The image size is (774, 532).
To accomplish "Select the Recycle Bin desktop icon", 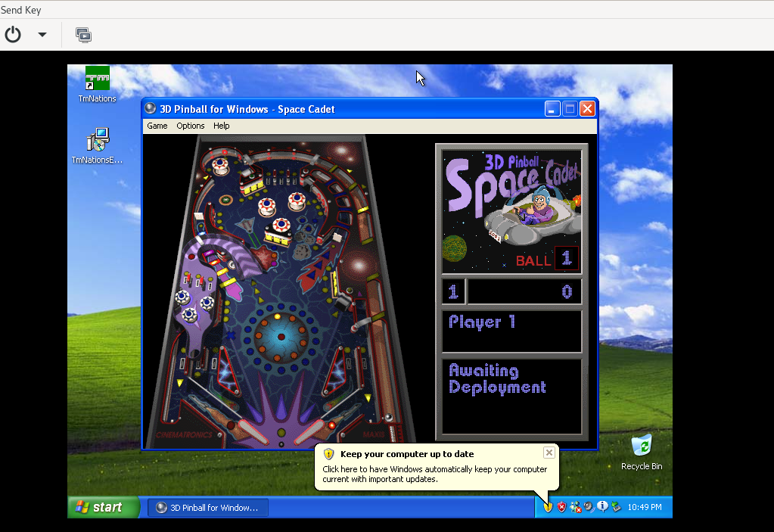I will (642, 453).
